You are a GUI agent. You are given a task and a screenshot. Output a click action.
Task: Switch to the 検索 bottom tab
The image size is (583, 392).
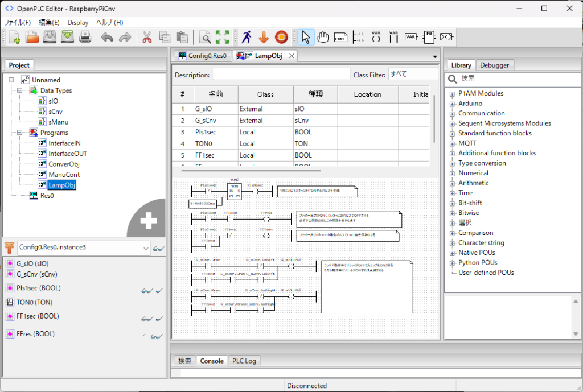pyautogui.click(x=184, y=361)
